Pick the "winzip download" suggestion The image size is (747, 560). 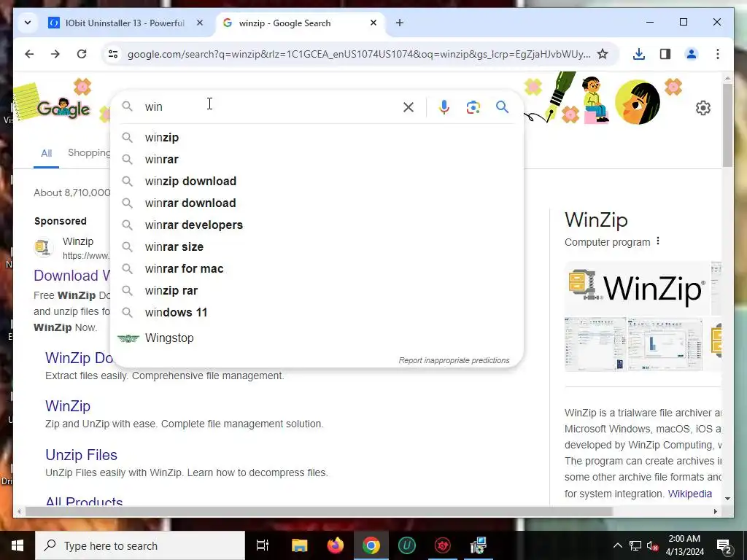[317, 182]
